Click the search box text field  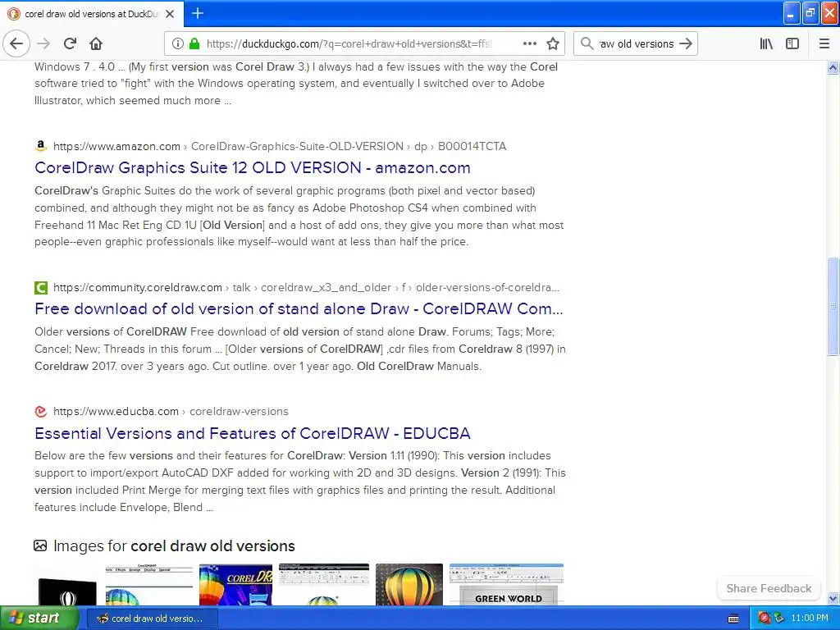coord(636,43)
